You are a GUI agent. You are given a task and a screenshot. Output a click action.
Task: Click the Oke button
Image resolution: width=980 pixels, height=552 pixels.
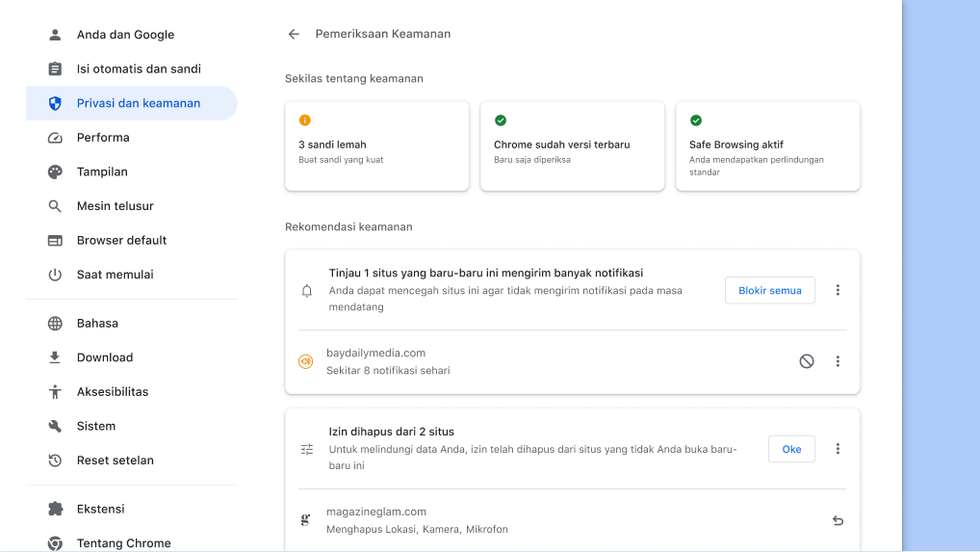pyautogui.click(x=792, y=449)
